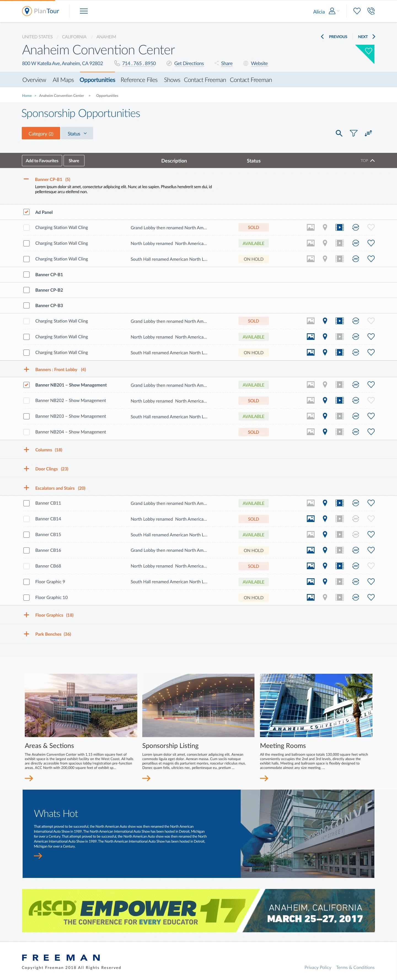Tick the Banner CP-B3 checkbox
The image size is (397, 980).
tap(26, 305)
